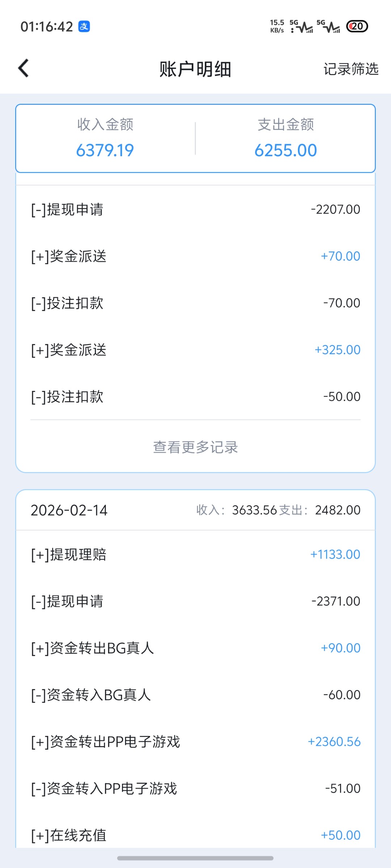Tap the 2026-02-14 date header
Image resolution: width=391 pixels, height=868 pixels.
pos(69,510)
